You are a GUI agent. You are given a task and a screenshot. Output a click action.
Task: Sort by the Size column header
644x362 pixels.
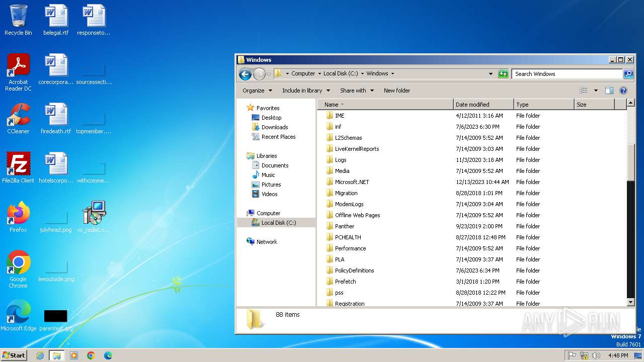click(594, 105)
